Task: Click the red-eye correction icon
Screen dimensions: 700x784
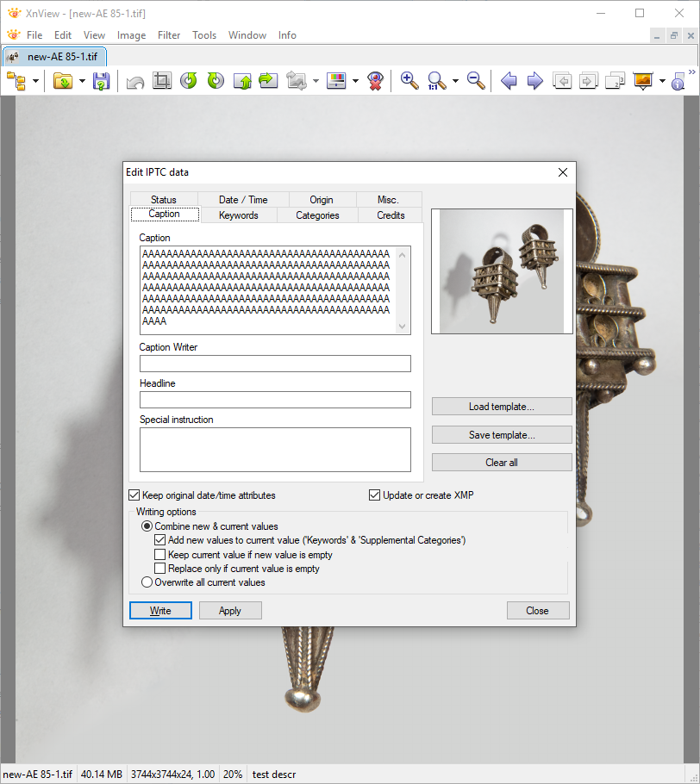Action: (x=375, y=80)
